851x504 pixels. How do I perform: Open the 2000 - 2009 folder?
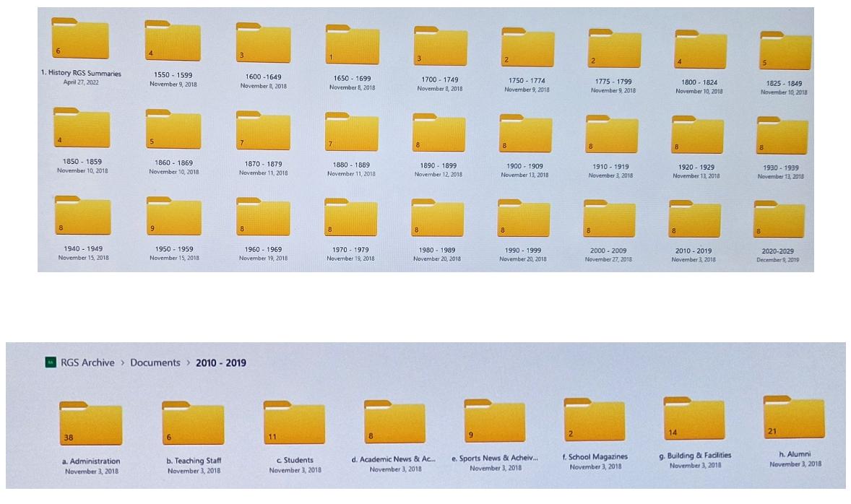(609, 219)
